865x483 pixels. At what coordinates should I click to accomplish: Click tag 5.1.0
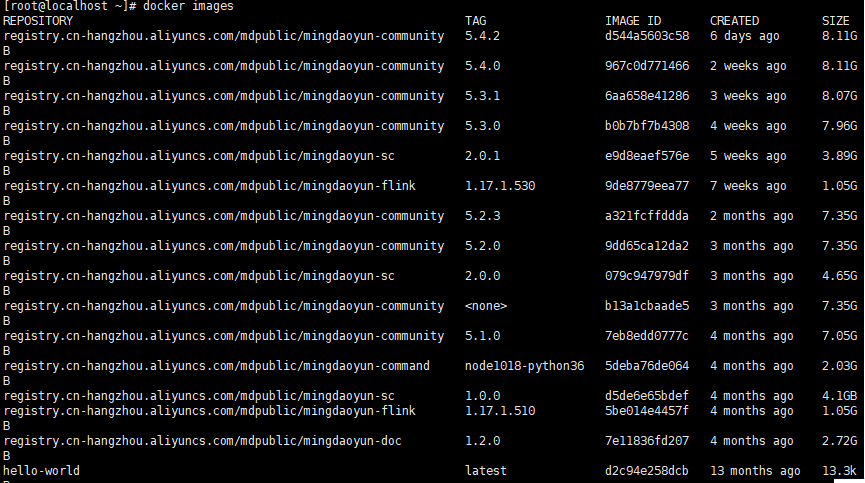click(482, 336)
